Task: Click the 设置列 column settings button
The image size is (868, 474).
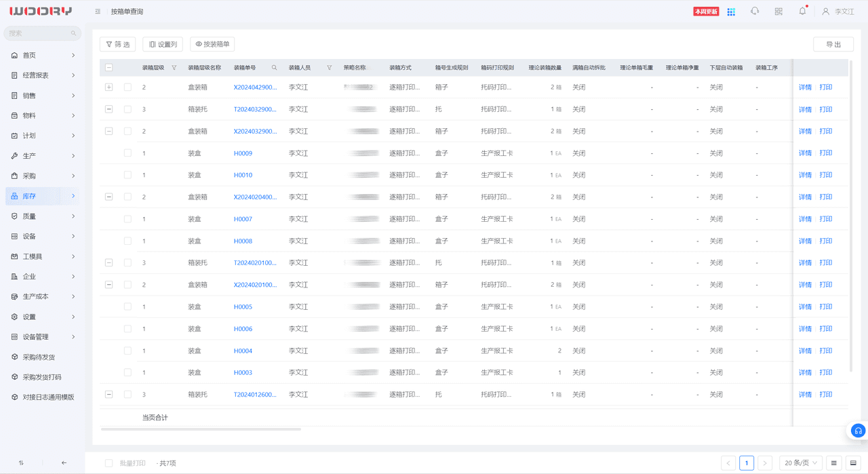Action: coord(163,44)
